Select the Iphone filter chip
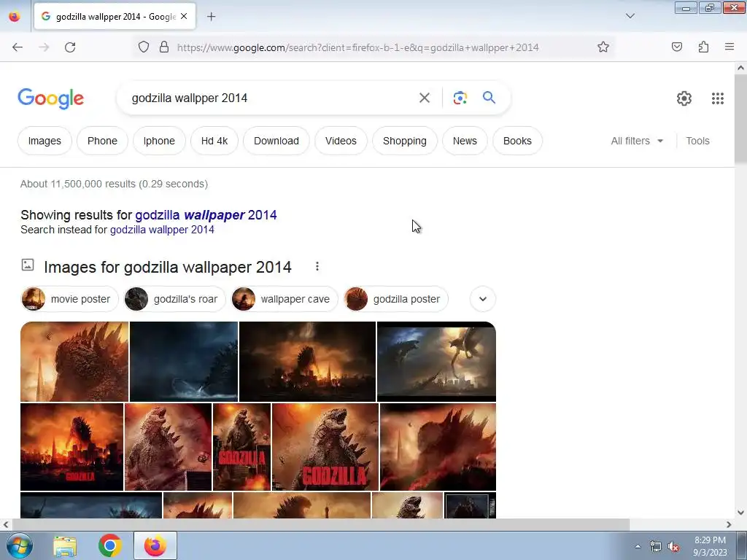Viewport: 747px width, 560px height. [159, 141]
